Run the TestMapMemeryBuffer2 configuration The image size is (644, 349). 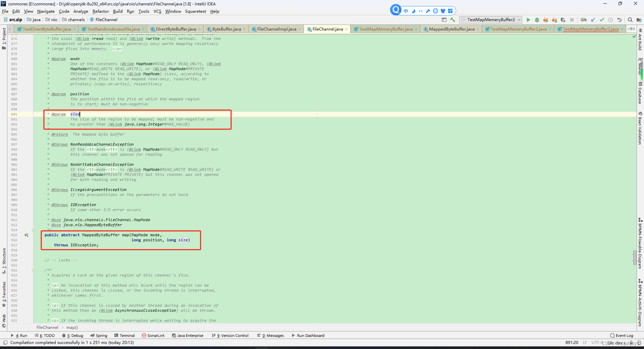[x=529, y=20]
